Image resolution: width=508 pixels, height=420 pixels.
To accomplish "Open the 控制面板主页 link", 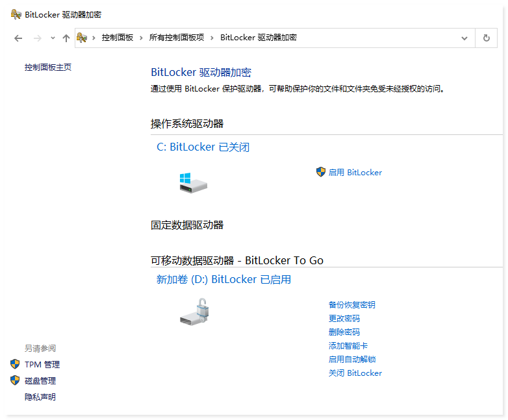I will coord(48,68).
